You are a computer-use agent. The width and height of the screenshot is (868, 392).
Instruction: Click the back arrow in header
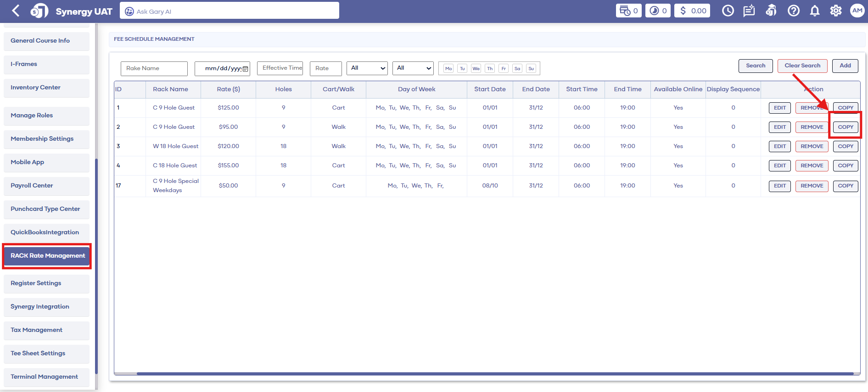tap(16, 11)
